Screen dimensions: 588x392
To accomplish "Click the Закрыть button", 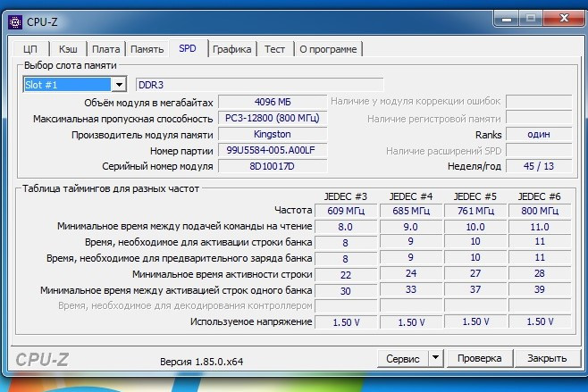I will tap(547, 358).
